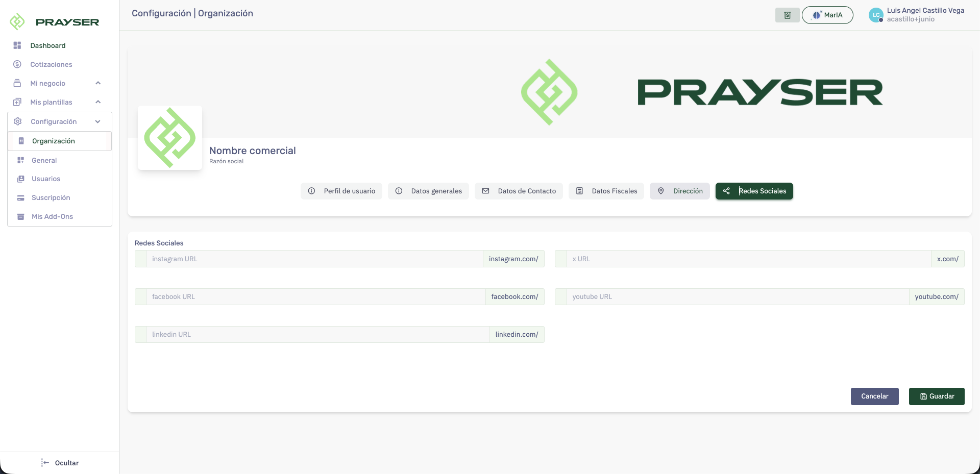
Task: Click the "linkedin.com/" suffix label
Action: (517, 335)
